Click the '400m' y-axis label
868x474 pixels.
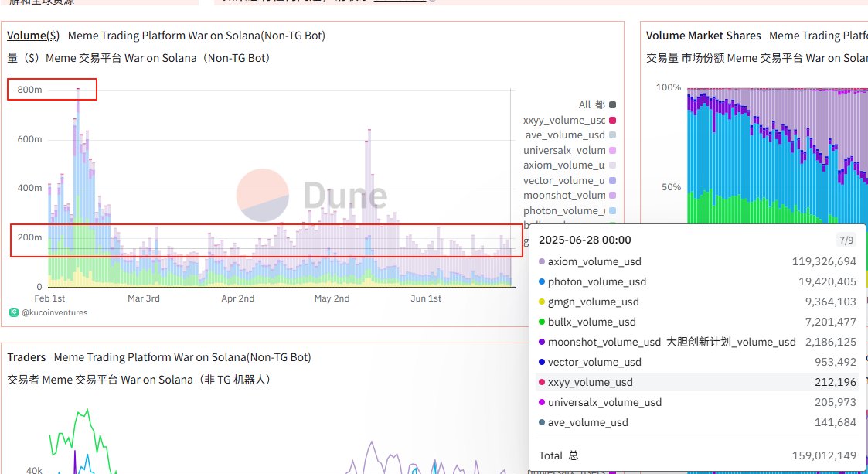click(29, 188)
